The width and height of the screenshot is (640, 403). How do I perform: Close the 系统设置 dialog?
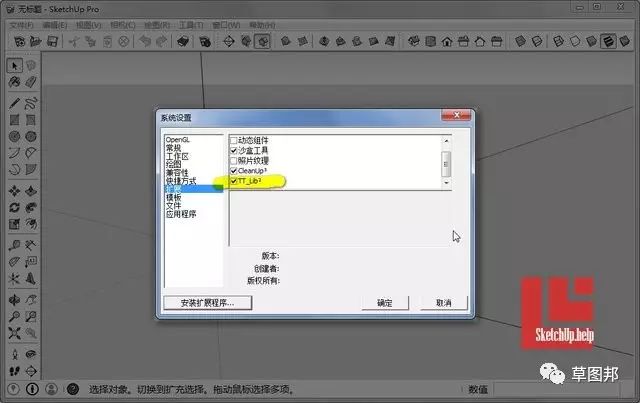[x=456, y=115]
